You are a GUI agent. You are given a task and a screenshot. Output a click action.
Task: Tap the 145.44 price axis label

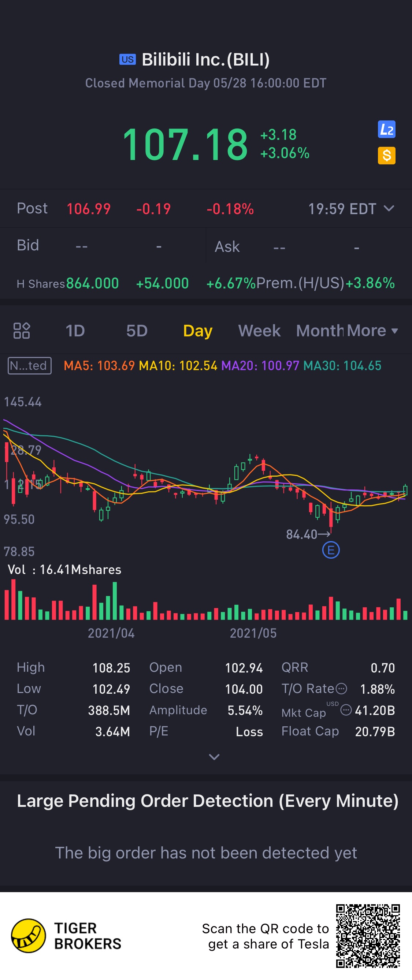click(x=22, y=402)
